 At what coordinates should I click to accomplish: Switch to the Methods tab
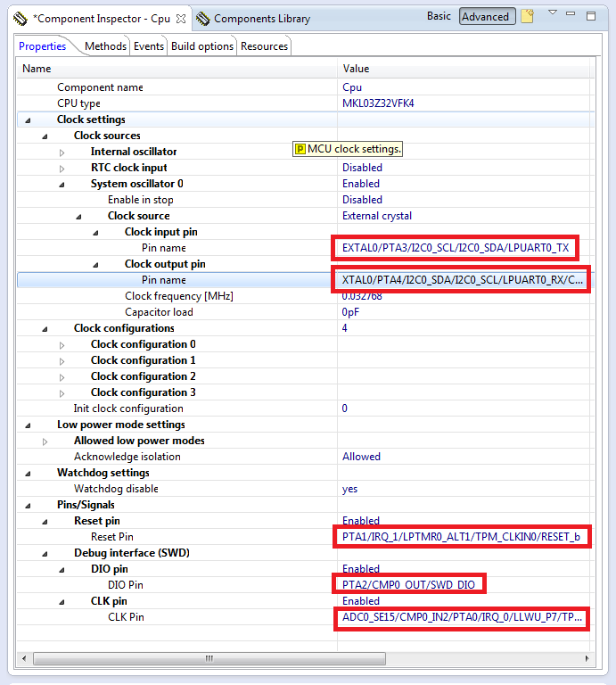tap(105, 46)
